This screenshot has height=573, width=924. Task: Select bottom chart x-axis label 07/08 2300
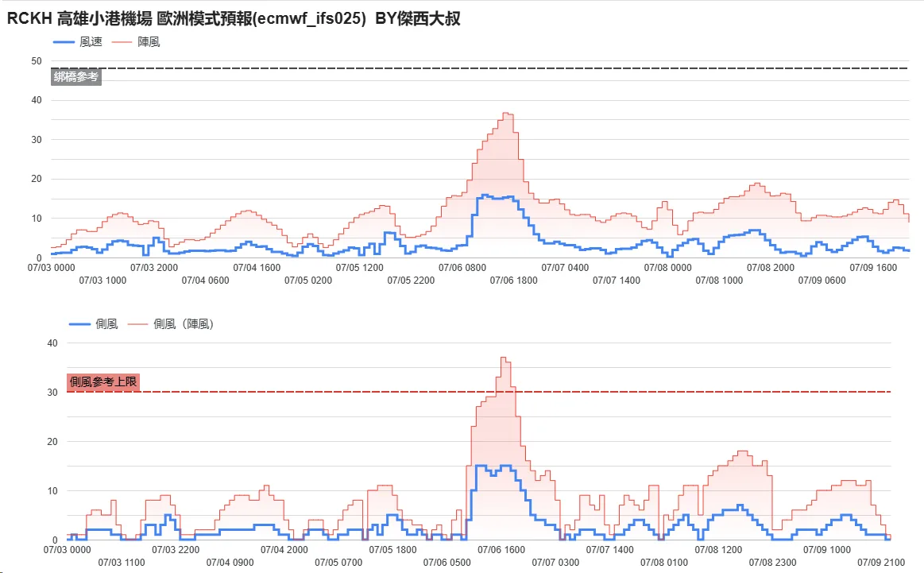click(772, 563)
